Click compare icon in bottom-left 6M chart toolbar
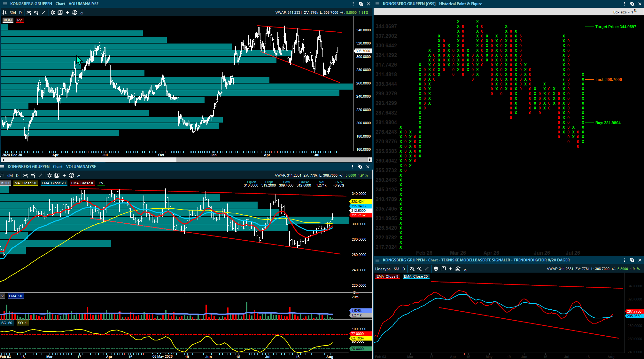644x359 pixels. (33, 175)
